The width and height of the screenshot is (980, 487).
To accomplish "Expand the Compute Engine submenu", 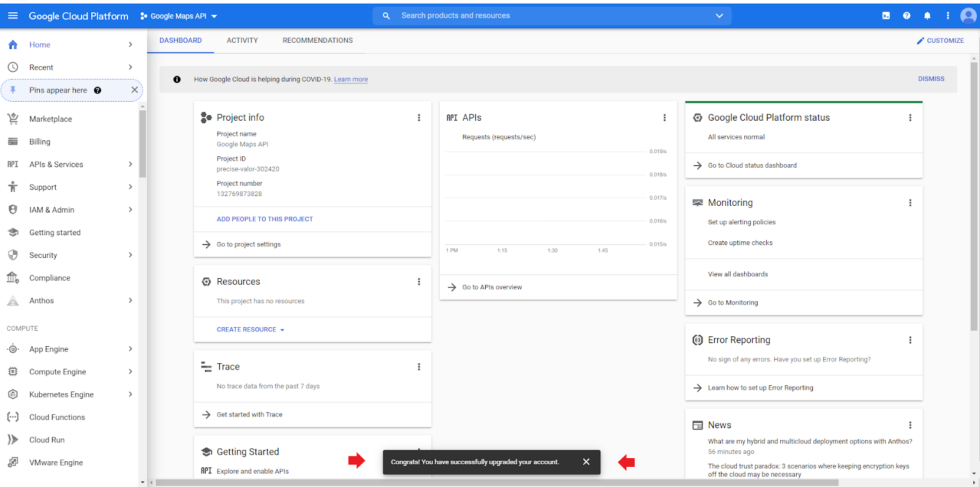I will point(130,372).
